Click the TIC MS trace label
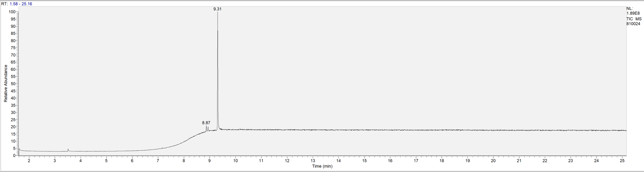644x172 pixels. click(x=634, y=19)
